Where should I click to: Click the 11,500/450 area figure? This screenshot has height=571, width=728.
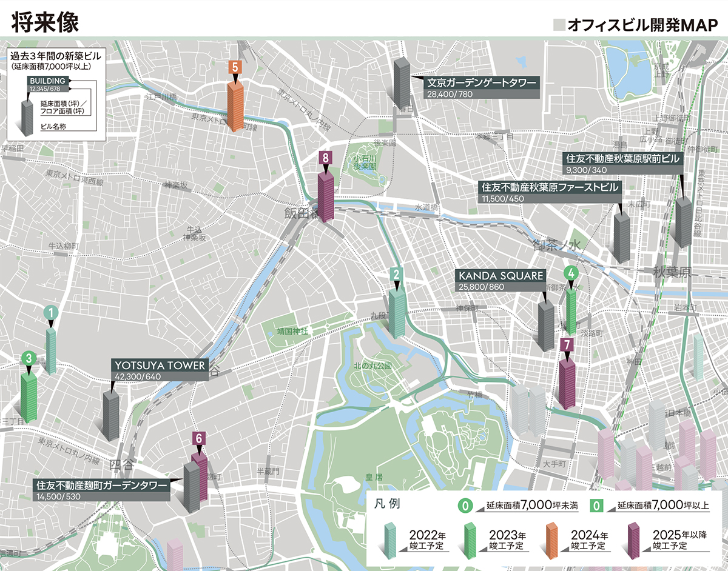[502, 199]
